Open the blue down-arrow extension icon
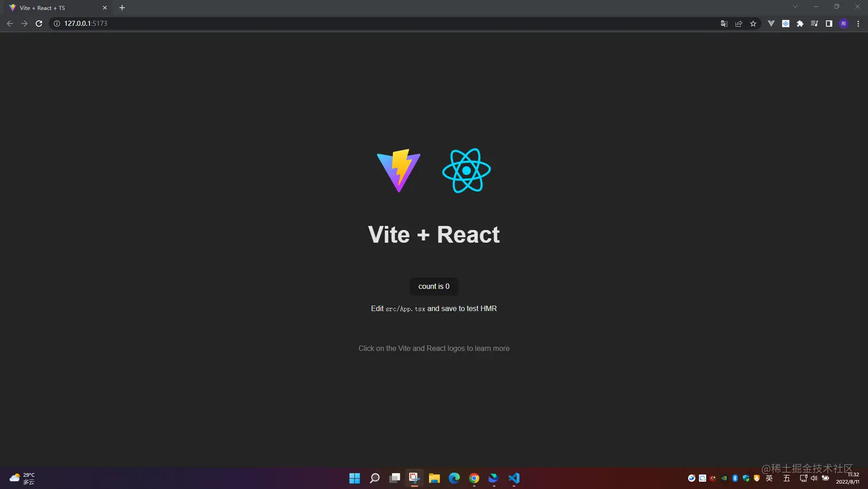868x489 pixels. [786, 24]
